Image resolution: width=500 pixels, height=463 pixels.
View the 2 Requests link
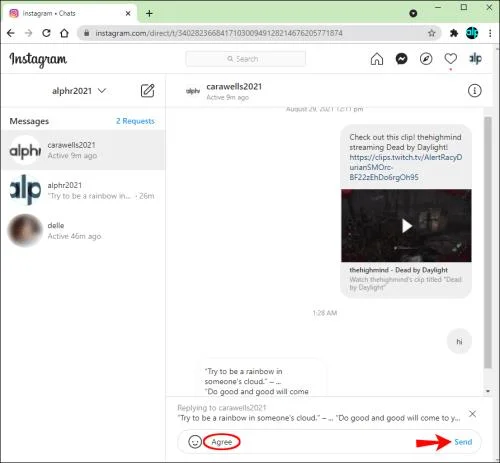pos(135,121)
